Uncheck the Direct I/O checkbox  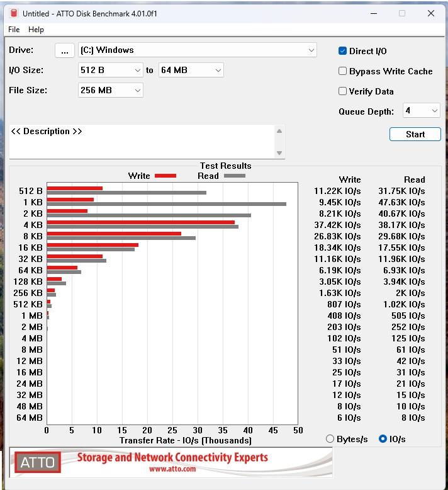coord(342,51)
